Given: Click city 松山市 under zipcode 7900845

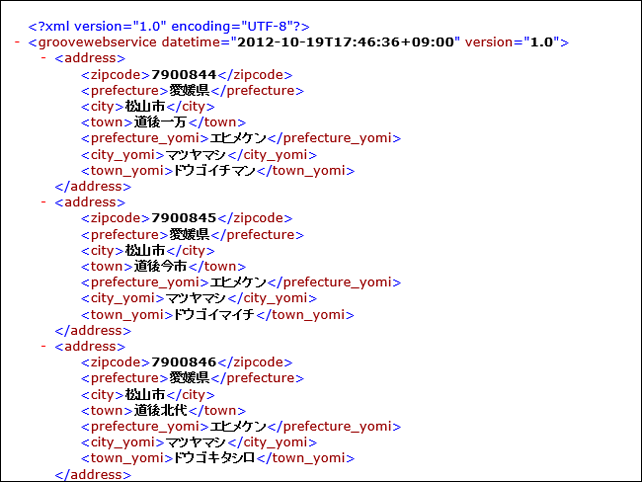Looking at the screenshot, I should tap(145, 251).
